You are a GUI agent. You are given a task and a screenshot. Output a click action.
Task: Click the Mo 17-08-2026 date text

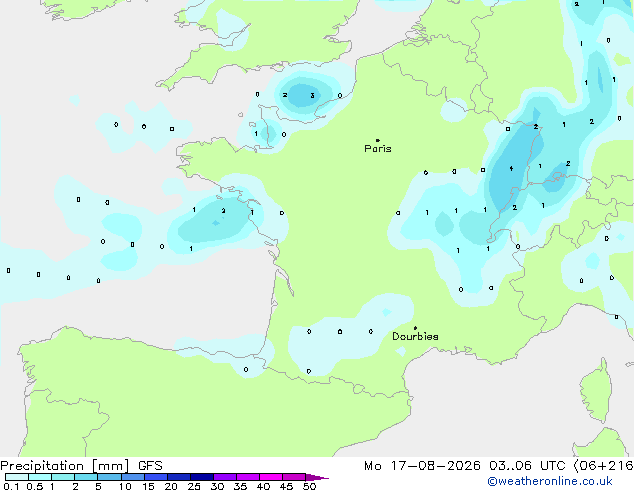[422, 466]
